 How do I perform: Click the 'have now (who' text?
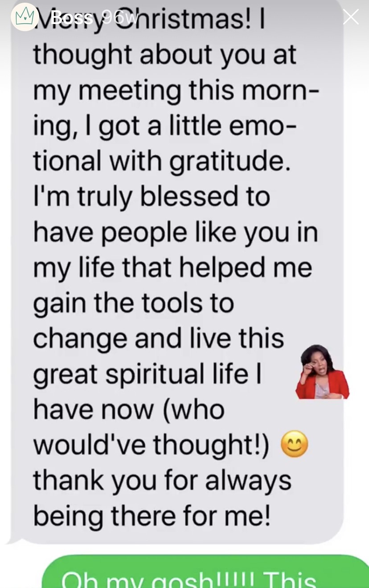129,409
